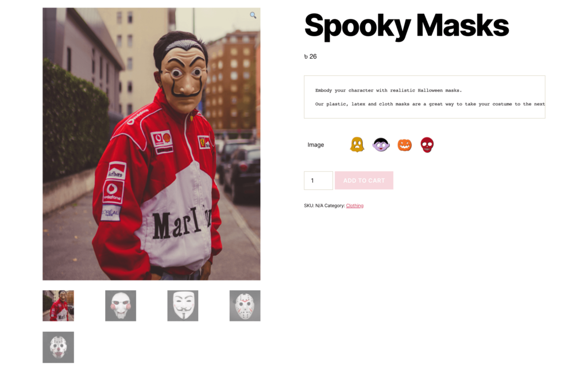The image size is (588, 368).
Task: Show the red jacket photo thumbnail
Action: (58, 306)
